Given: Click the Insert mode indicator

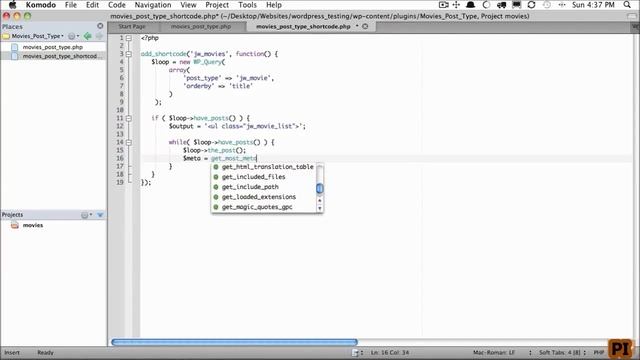Looking at the screenshot, I should pos(12,353).
